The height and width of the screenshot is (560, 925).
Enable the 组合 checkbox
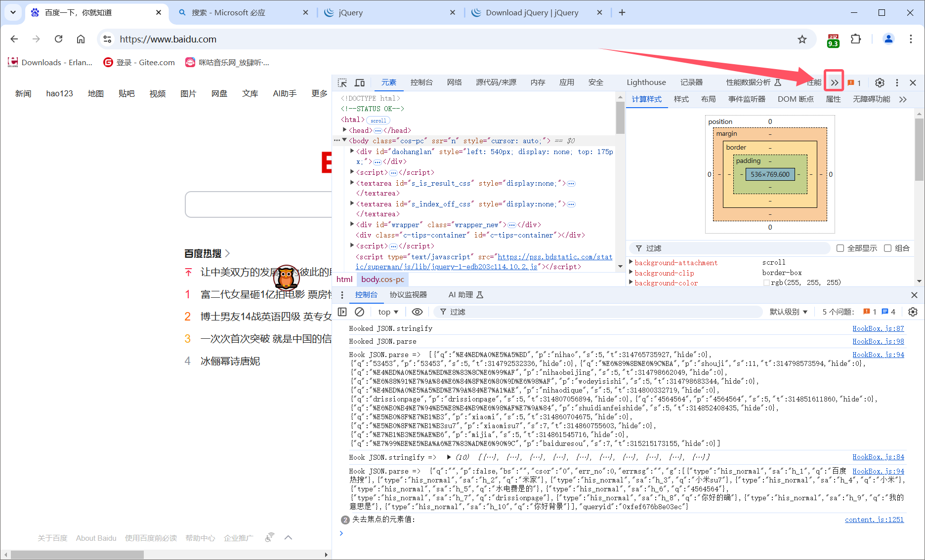click(x=887, y=248)
